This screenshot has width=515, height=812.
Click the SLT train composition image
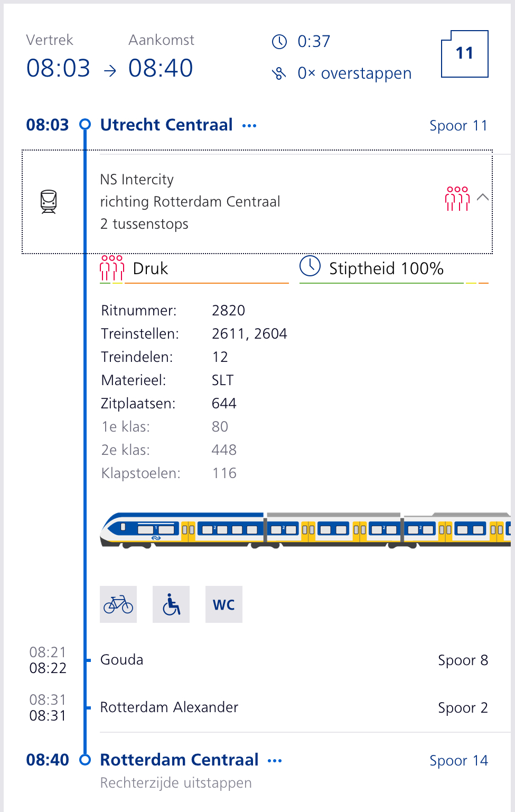click(305, 530)
